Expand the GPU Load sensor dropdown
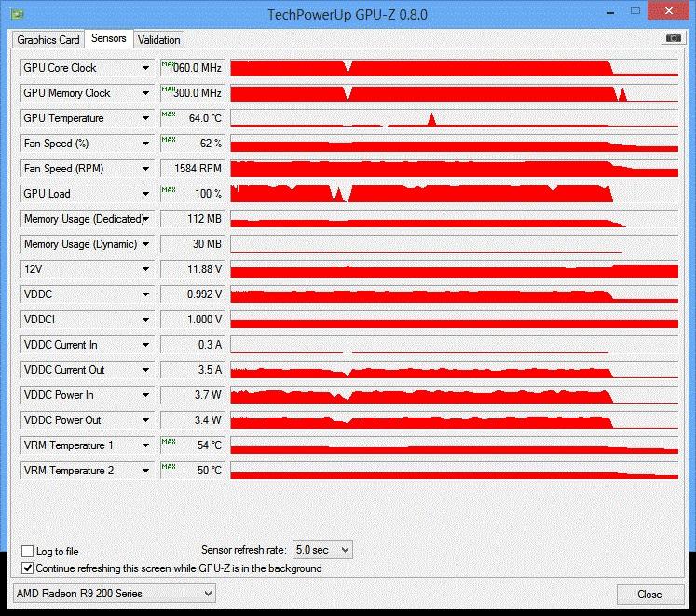Viewport: 696px width, 616px height. 145,194
